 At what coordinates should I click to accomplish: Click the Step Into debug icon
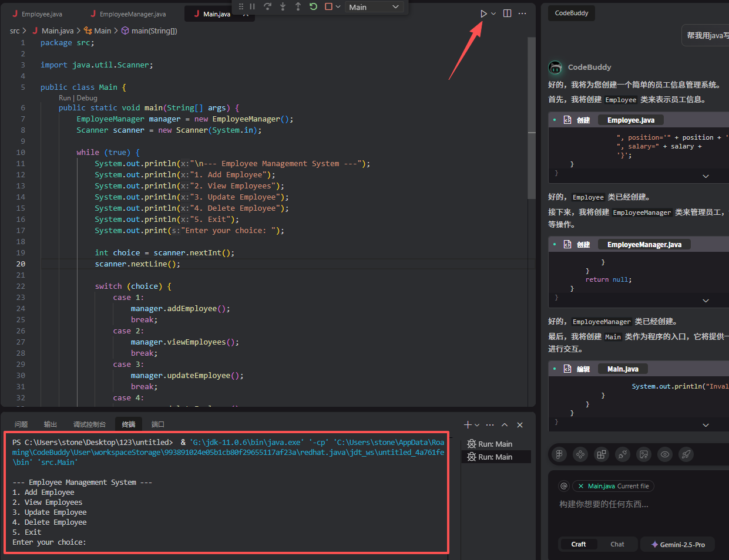pos(283,6)
